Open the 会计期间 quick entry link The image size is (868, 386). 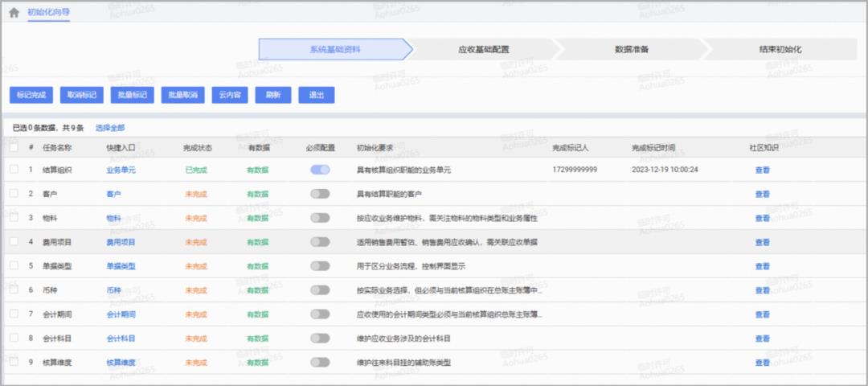121,314
